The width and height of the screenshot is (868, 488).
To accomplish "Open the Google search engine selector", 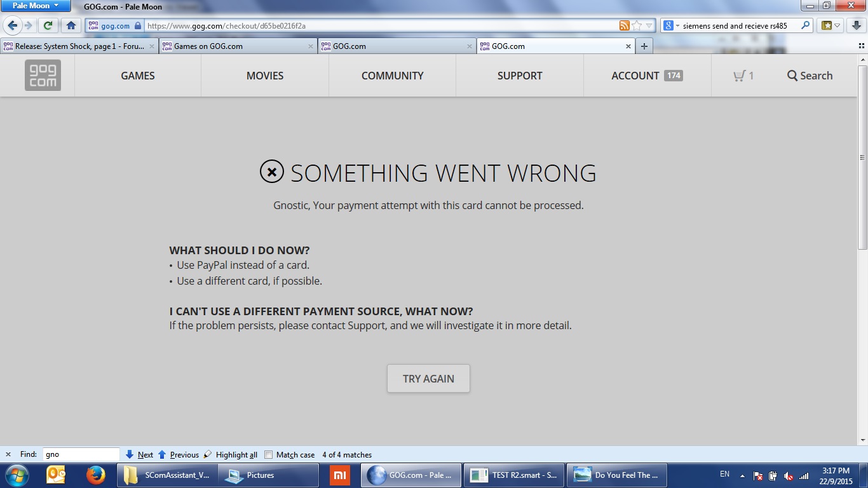I will point(672,26).
